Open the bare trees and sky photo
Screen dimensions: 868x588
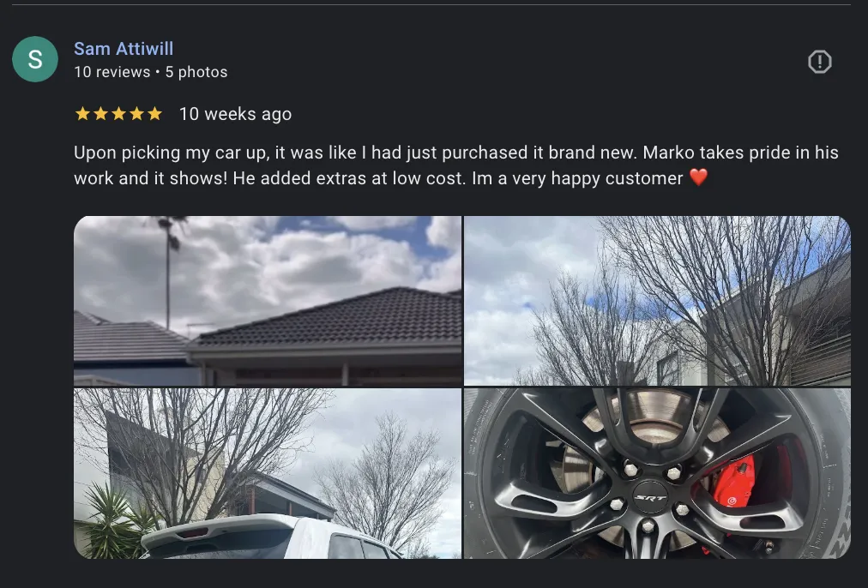[657, 300]
